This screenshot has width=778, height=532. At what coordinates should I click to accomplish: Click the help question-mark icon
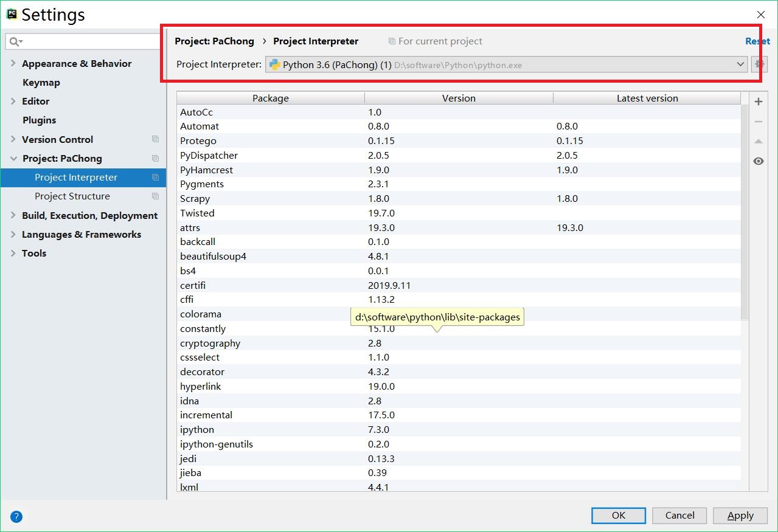tap(16, 516)
